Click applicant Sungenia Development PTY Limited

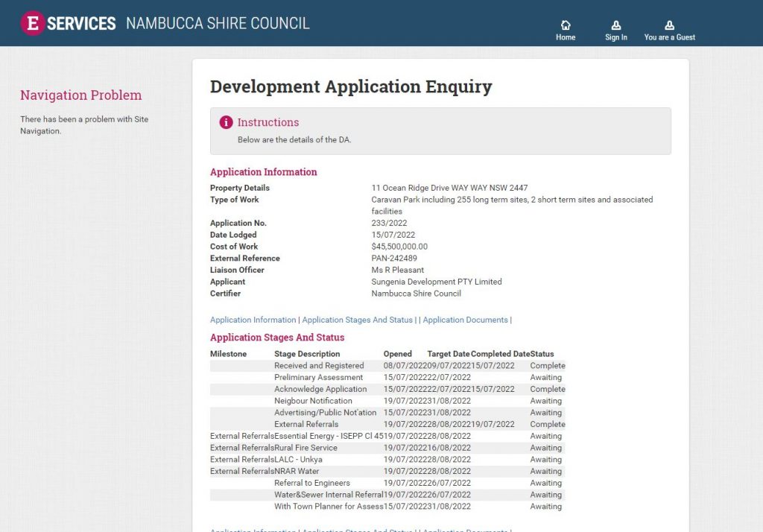pyautogui.click(x=437, y=282)
